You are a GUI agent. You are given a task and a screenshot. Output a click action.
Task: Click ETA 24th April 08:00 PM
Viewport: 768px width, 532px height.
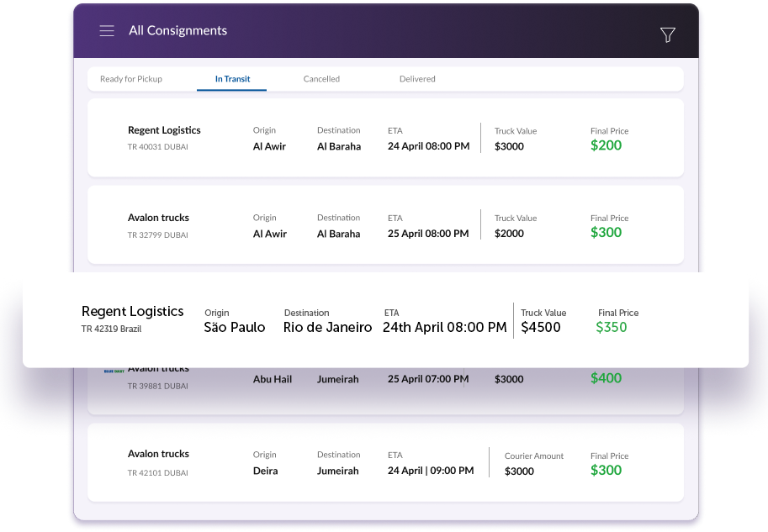point(445,327)
